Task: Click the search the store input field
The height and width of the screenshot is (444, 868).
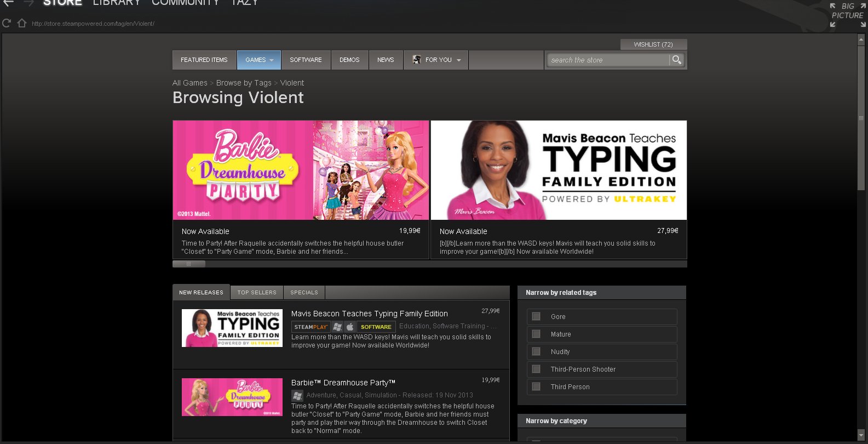Action: click(608, 60)
